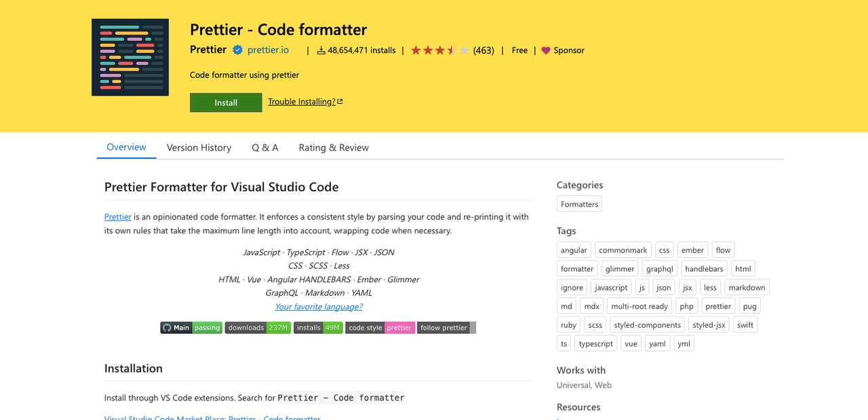Open the prettier.io publisher link
868x420 pixels.
[x=268, y=50]
